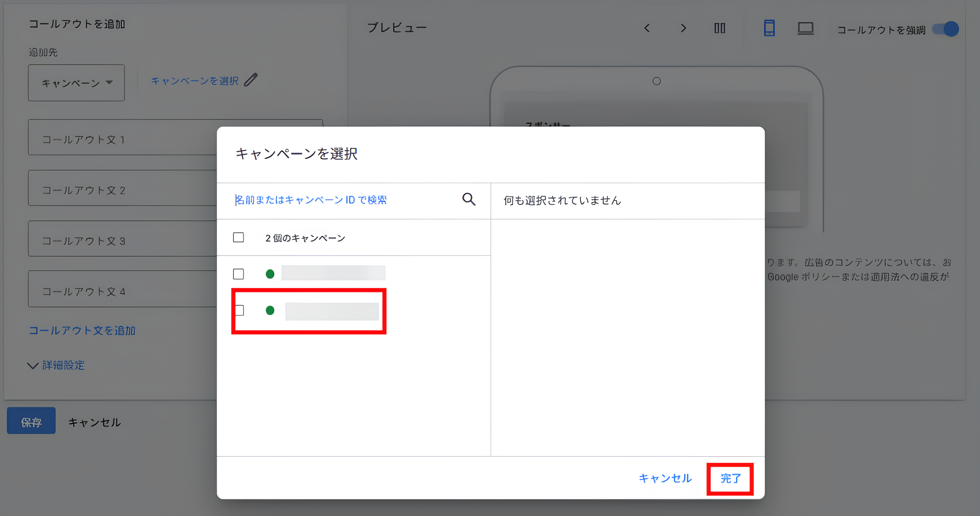
Task: Check the 2個のキャンペーン select-all checkbox
Action: (x=238, y=237)
